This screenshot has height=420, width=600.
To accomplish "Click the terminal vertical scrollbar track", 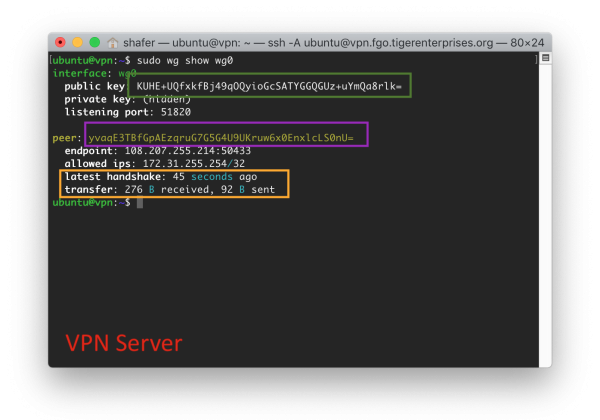I will [545, 214].
